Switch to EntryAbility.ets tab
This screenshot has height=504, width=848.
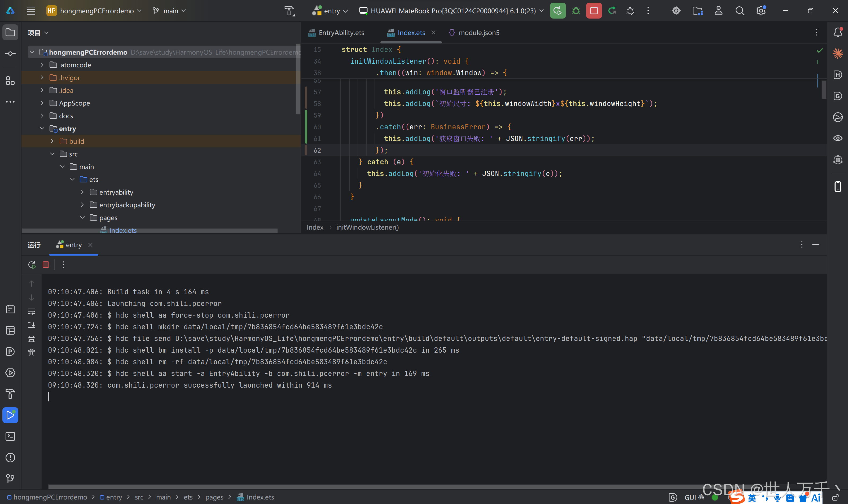point(336,33)
